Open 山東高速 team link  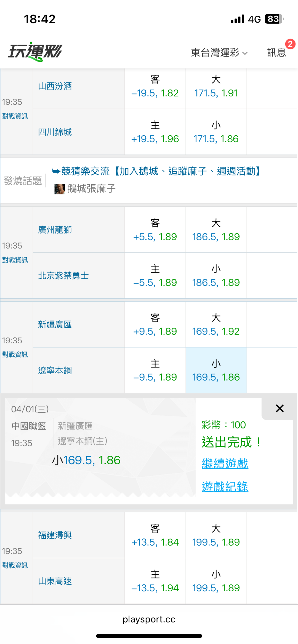(55, 581)
